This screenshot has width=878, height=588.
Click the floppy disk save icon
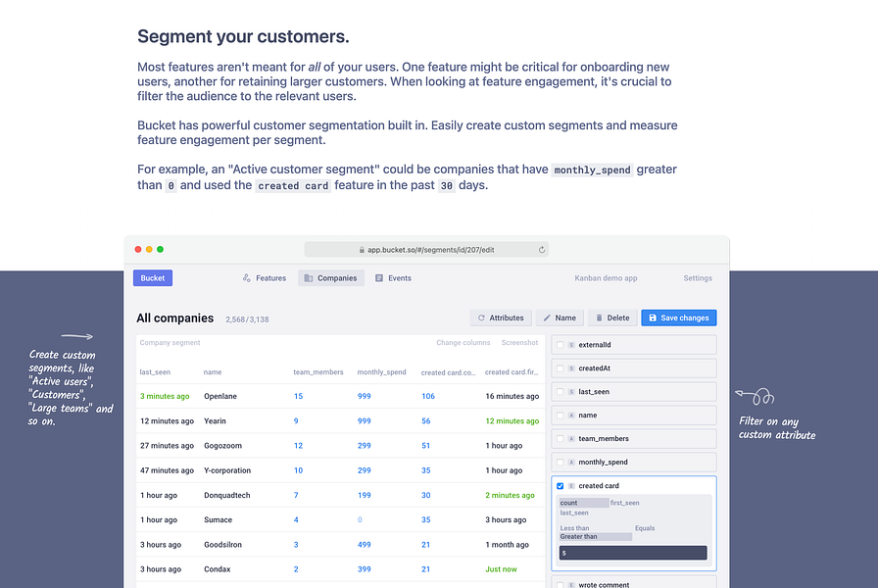[x=653, y=318]
